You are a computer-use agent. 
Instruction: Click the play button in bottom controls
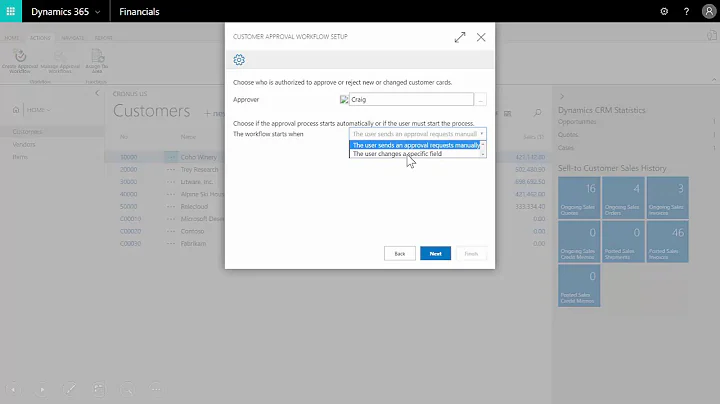[x=42, y=389]
